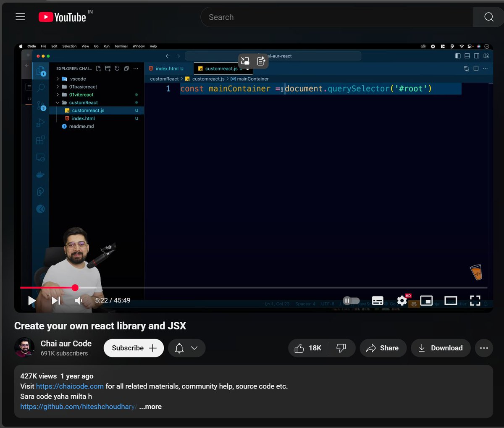Open the Chai aur Code channel avatar
Viewport: 504px width, 428px height.
click(24, 347)
